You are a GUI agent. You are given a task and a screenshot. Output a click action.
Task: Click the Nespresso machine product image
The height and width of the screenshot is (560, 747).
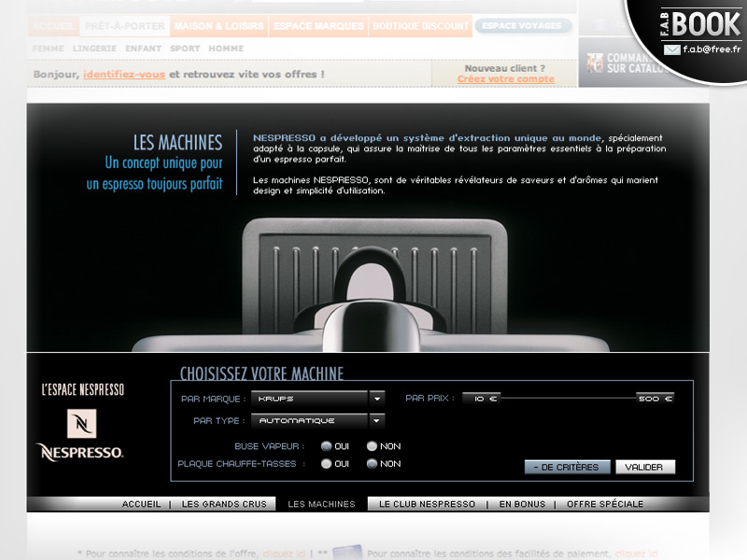372,285
